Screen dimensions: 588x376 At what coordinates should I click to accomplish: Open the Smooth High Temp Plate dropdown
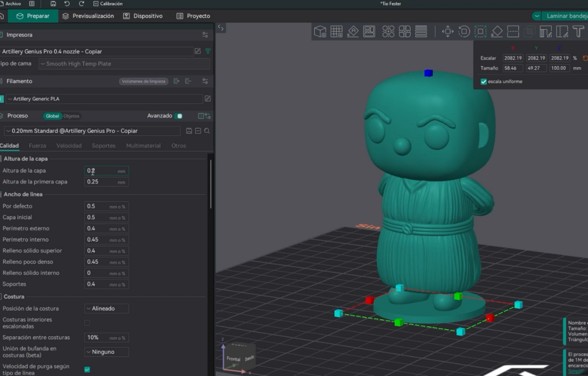[124, 64]
